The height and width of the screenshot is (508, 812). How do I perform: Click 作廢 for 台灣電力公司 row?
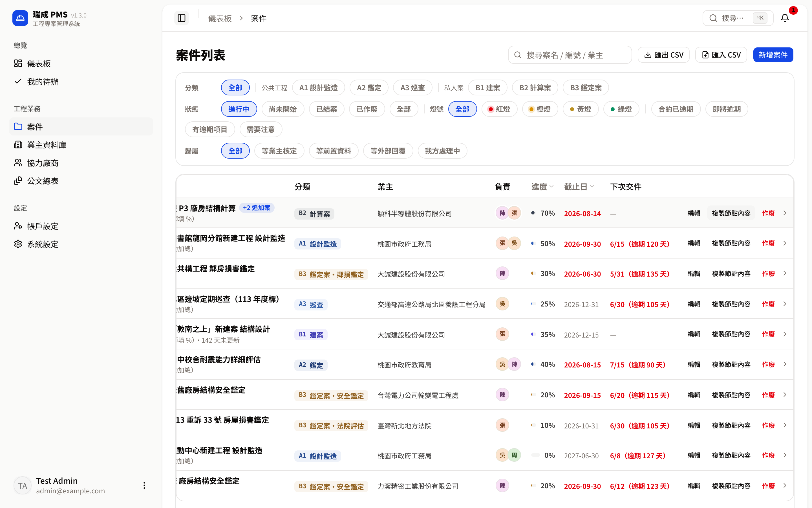(768, 395)
